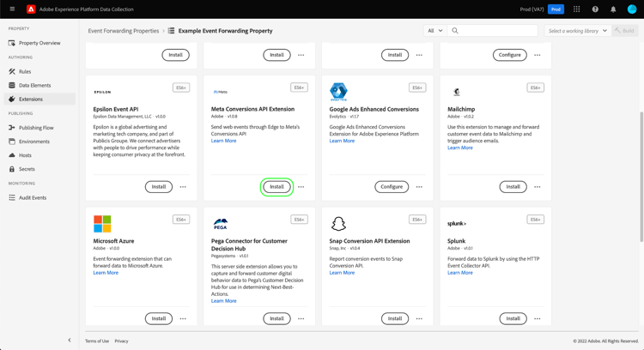Open Environments in the sidebar
Image resolution: width=644 pixels, height=350 pixels.
(x=39, y=142)
